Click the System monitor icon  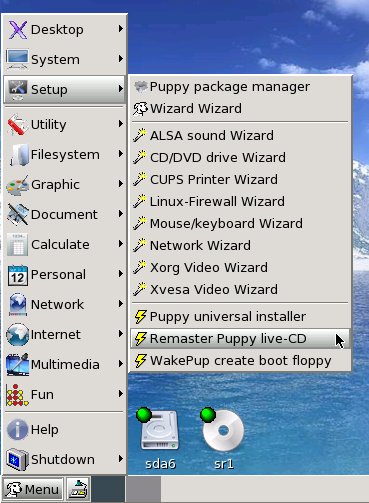17,59
